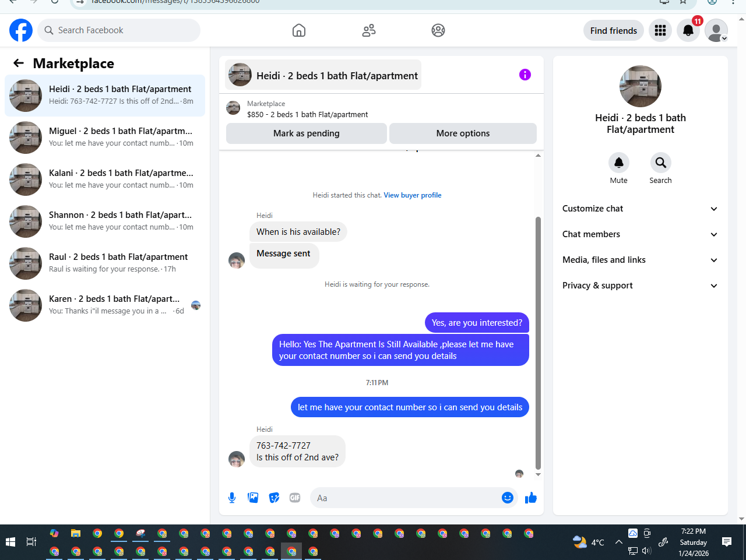746x560 pixels.
Task: Open Heidi chat header title button
Action: (323, 75)
